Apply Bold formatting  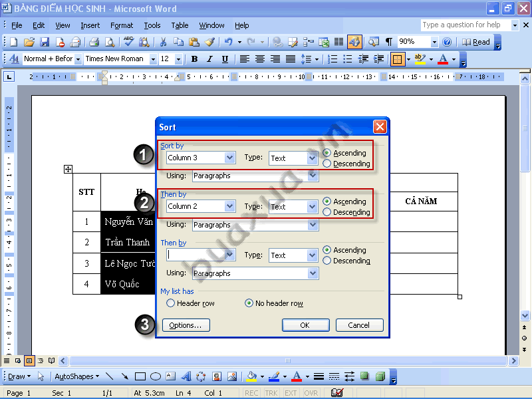(x=194, y=59)
